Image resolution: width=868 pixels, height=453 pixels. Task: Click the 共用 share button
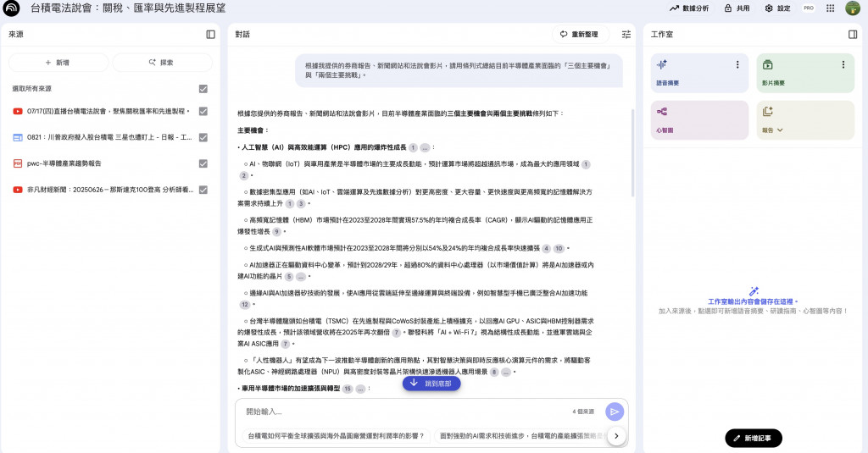click(x=737, y=8)
